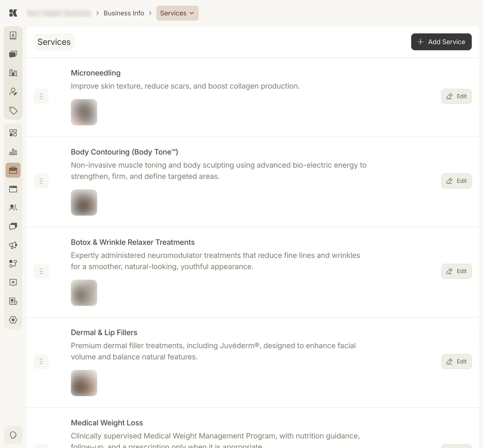
Task: Open the workflow nodes sidebar icon
Action: (13, 264)
